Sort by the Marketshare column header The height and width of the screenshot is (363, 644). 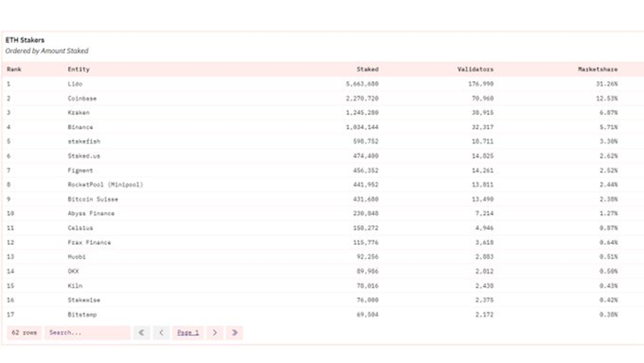[598, 69]
